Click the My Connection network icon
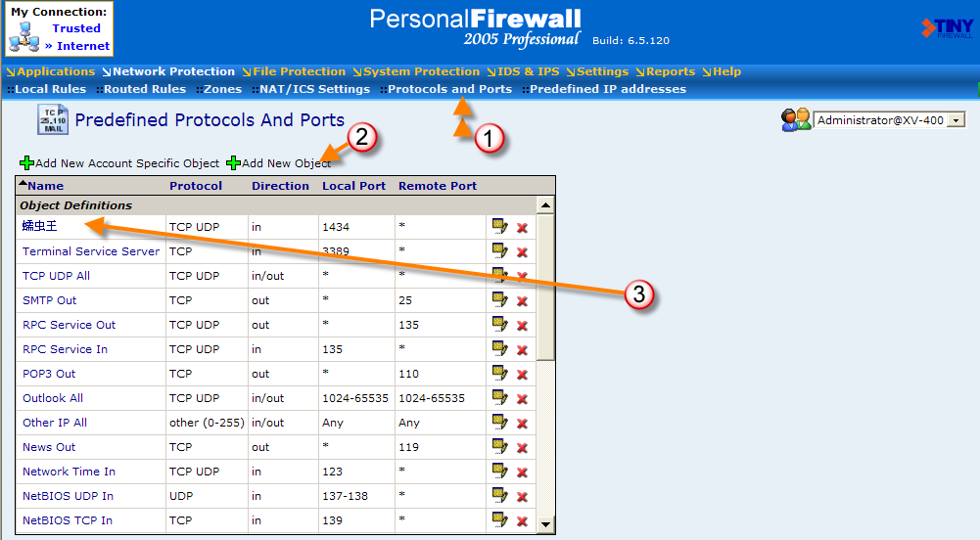The image size is (980, 540). pos(23,37)
